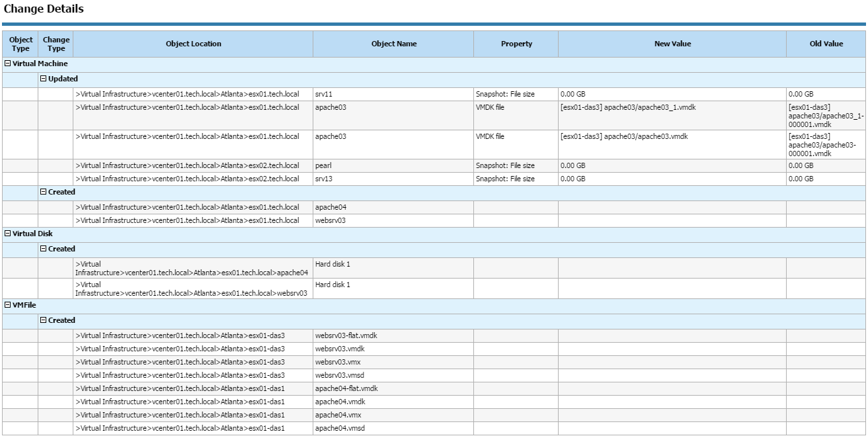Click the Old Value column header
Viewport: 868px width, 438px height.
826,44
